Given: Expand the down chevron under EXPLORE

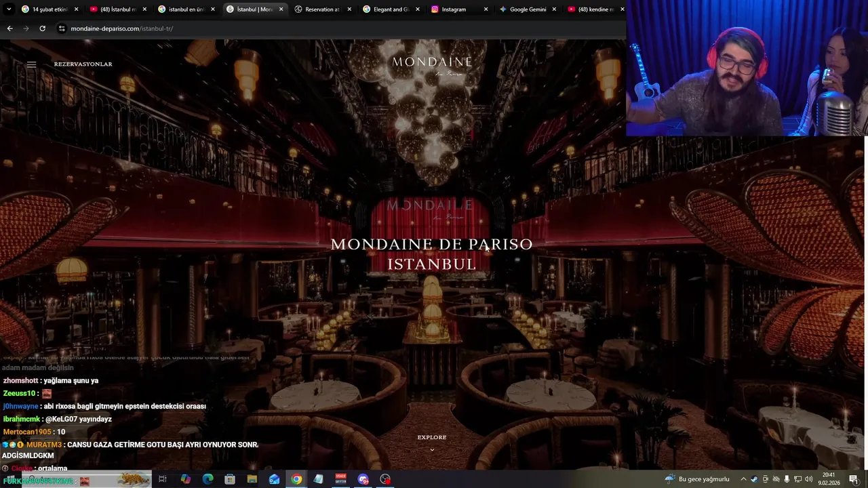Looking at the screenshot, I should point(432,449).
